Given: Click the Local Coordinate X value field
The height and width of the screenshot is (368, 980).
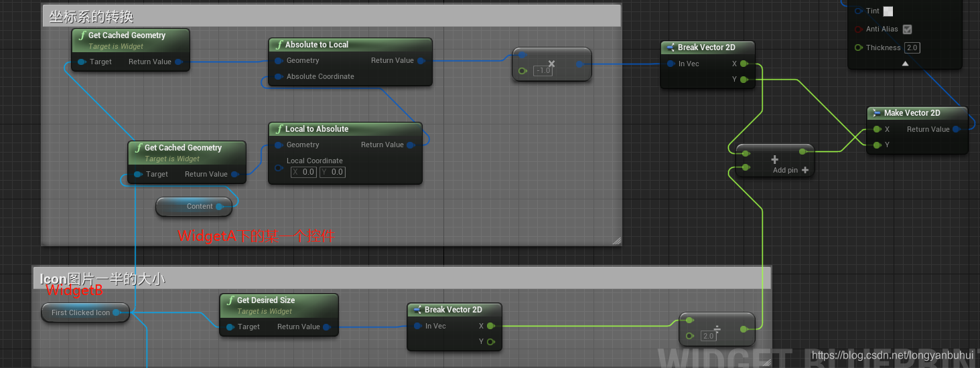Looking at the screenshot, I should coord(304,172).
